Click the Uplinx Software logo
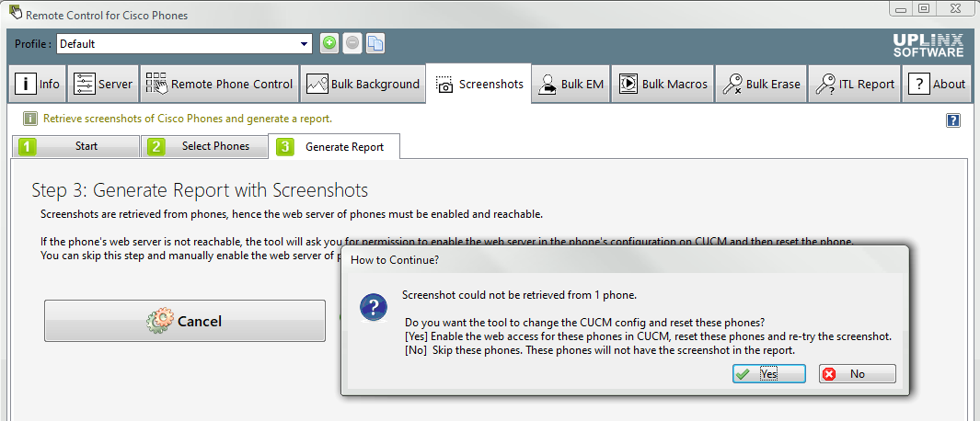 [928, 45]
